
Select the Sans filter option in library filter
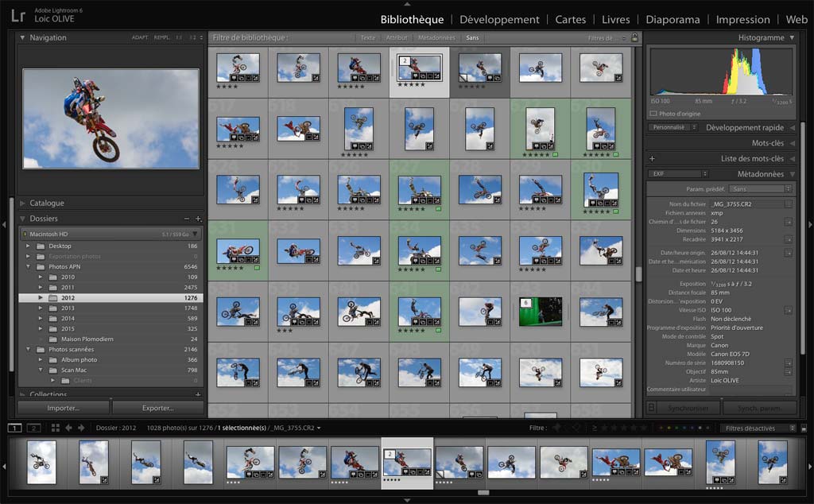[x=472, y=37]
